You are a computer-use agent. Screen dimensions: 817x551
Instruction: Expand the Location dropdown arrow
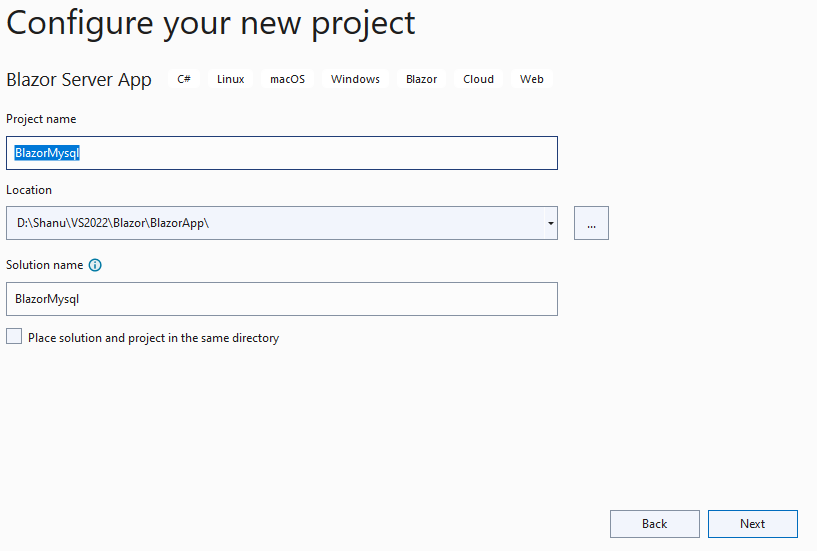click(551, 223)
